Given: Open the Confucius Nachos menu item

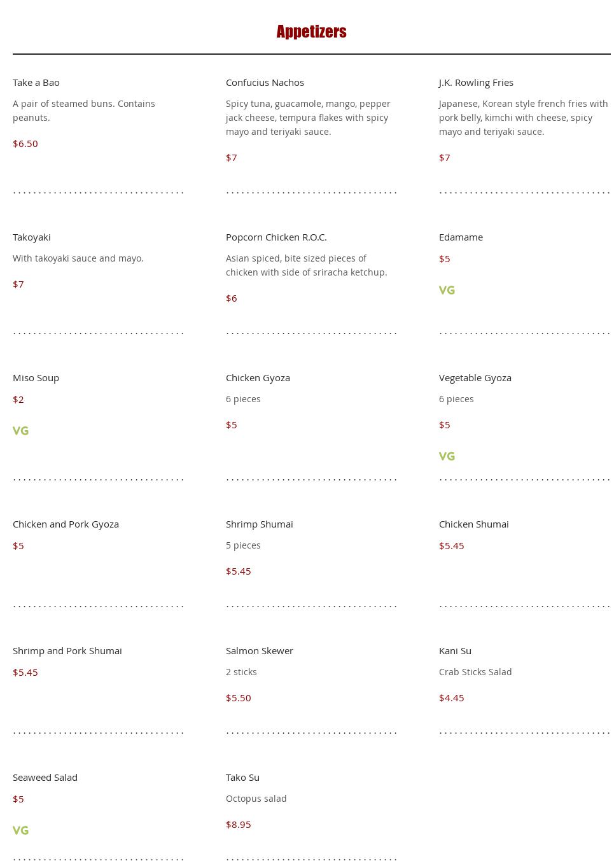Looking at the screenshot, I should click(265, 83).
